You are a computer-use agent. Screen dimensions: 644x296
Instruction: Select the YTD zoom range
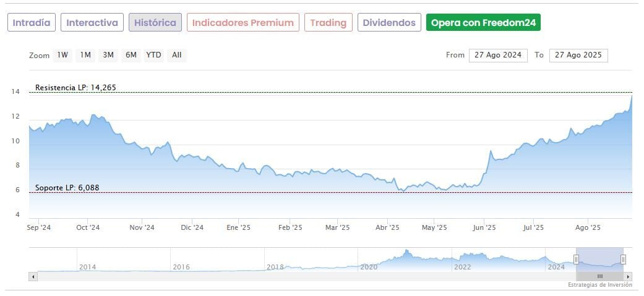(x=153, y=55)
